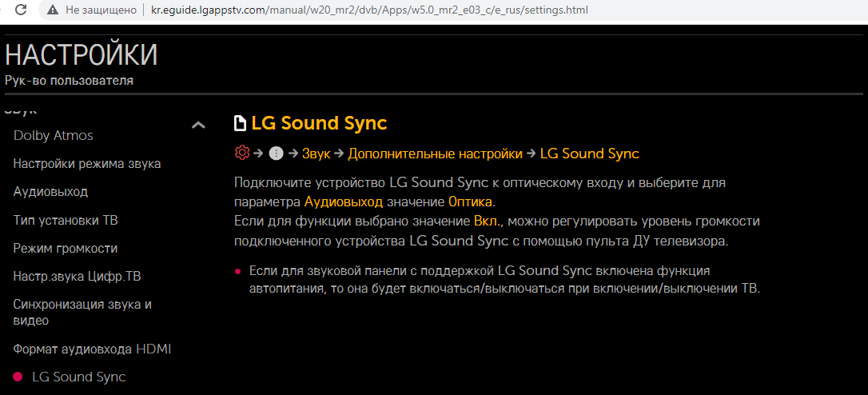Image resolution: width=868 pixels, height=395 pixels.
Task: Click the document icon beside LG Sound Sync heading
Action: (240, 123)
